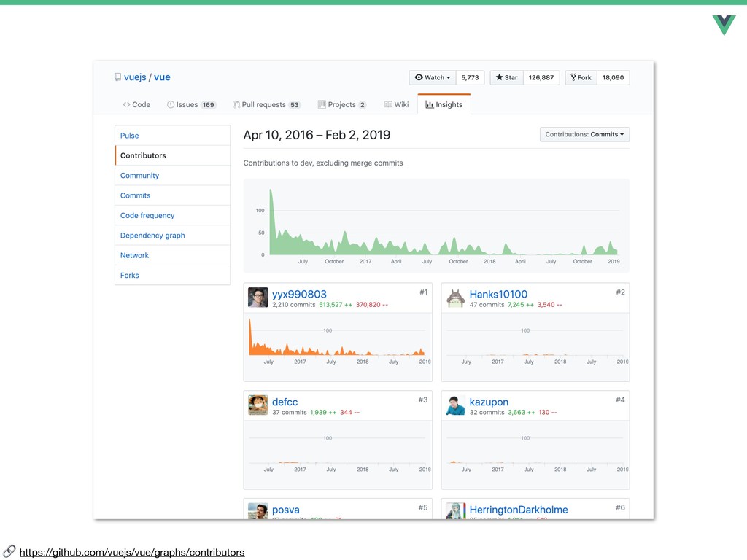Open Commits in the sidebar
This screenshot has height=560, width=747.
pos(172,195)
